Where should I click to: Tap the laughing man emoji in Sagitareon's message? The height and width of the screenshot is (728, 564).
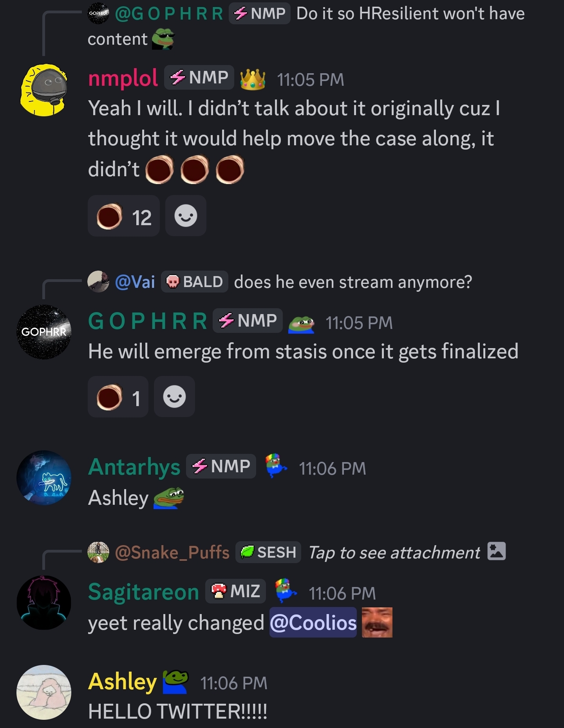pyautogui.click(x=377, y=622)
